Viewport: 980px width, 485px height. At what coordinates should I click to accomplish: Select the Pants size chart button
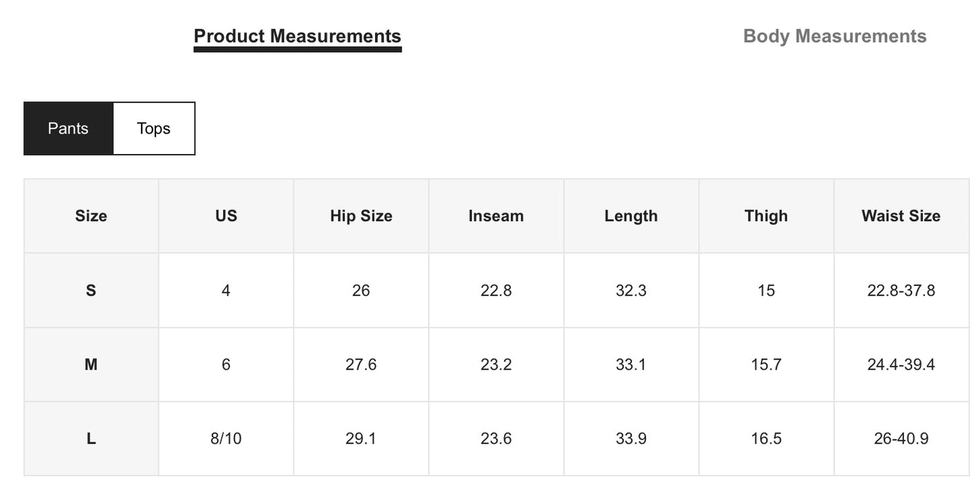pyautogui.click(x=68, y=129)
